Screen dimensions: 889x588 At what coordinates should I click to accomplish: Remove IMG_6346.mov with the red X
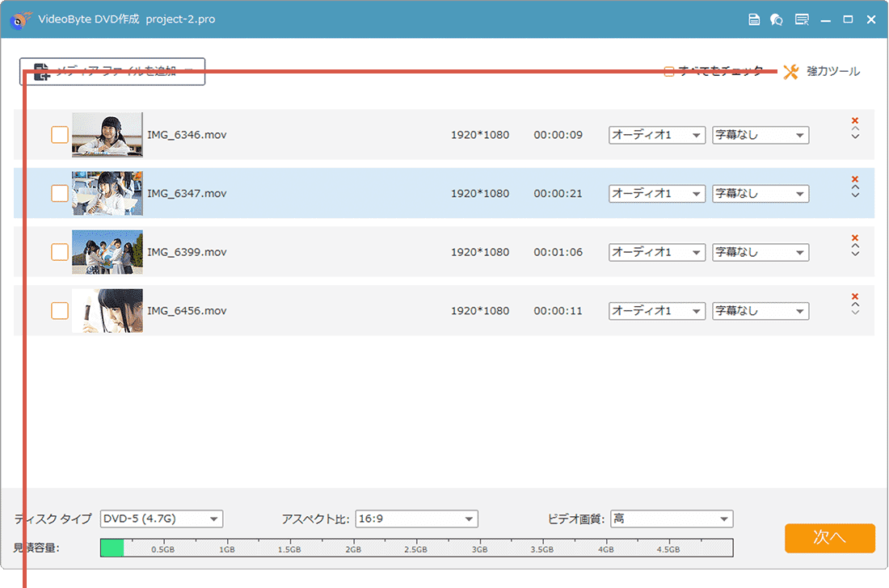[855, 121]
